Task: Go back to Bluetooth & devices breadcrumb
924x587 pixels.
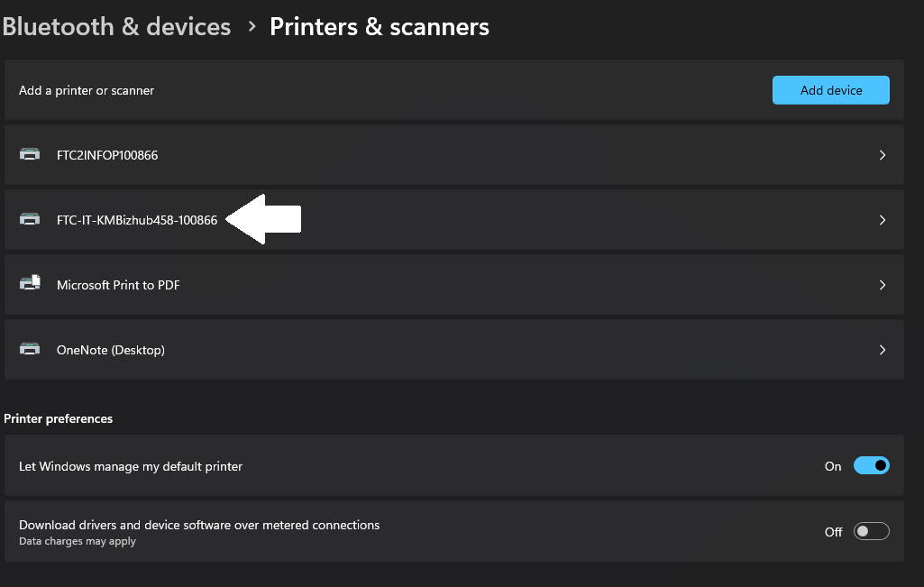Action: (x=116, y=27)
